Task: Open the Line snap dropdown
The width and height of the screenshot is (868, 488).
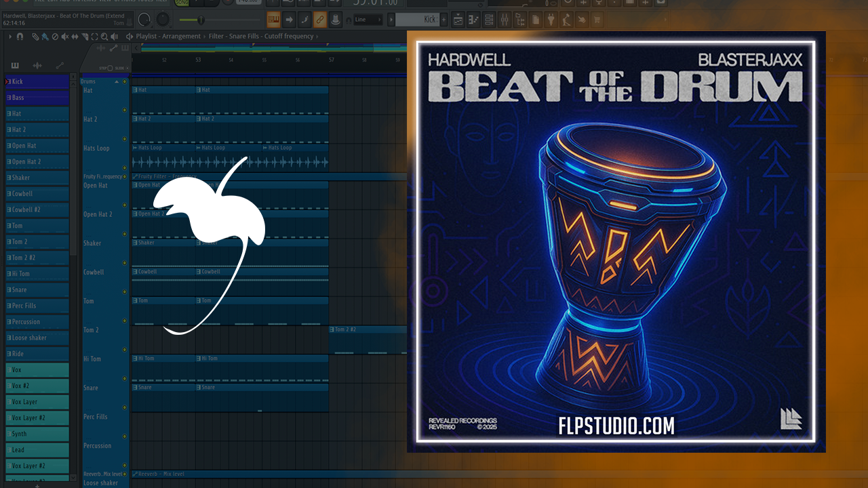Action: [x=368, y=20]
